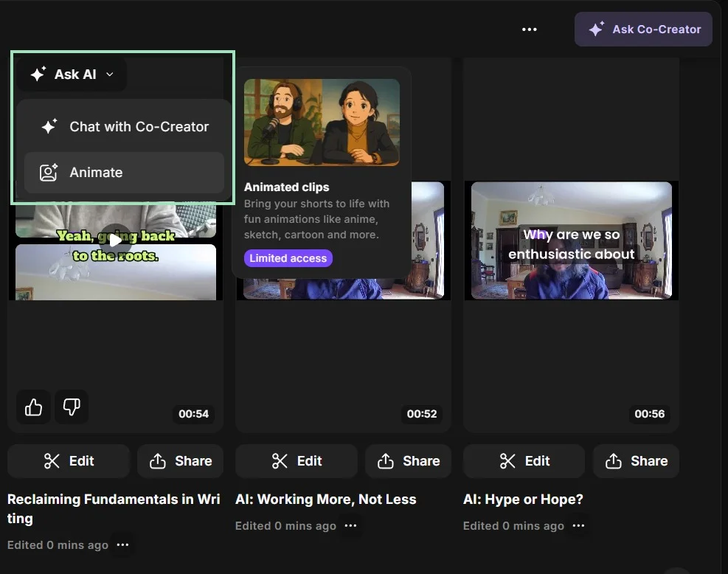Give thumbs down to Reclaiming Fundamentals clip
Viewport: 728px width, 574px height.
point(72,407)
